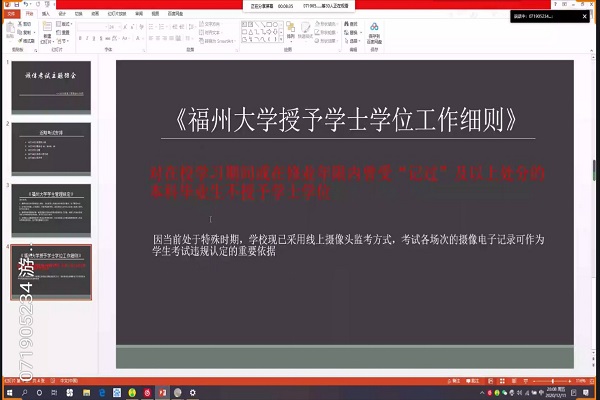
Task: Toggle text shadow formatting
Action: [x=101, y=38]
